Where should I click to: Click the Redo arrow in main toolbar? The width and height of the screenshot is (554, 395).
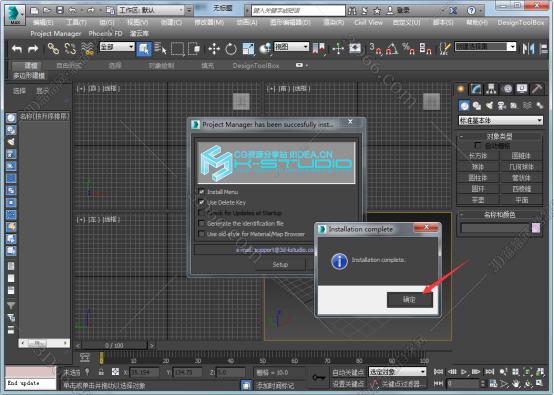coord(33,48)
